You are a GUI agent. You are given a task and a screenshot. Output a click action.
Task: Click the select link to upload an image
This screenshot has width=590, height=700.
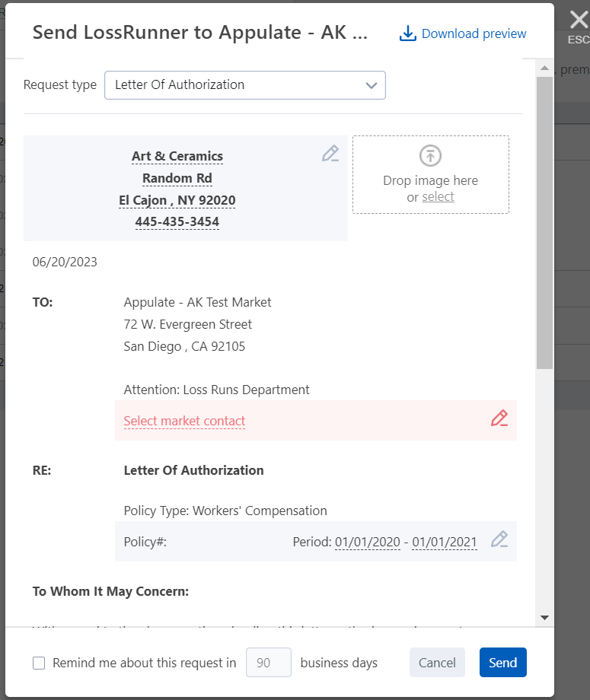[x=438, y=196]
